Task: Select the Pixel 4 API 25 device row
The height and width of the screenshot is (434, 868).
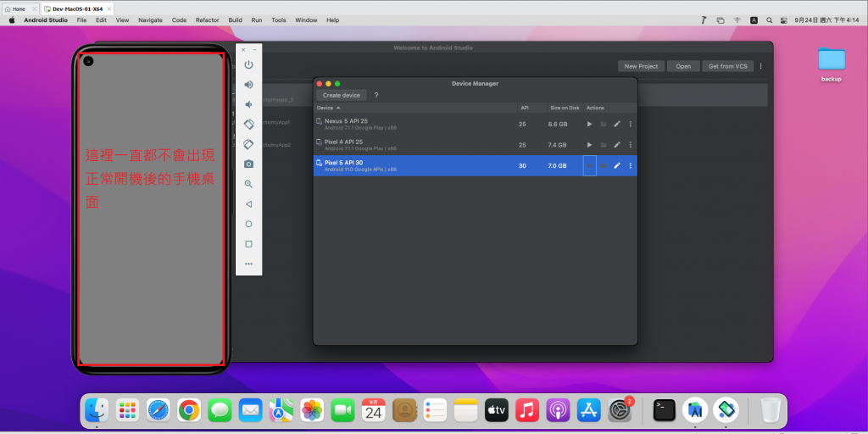Action: click(475, 144)
